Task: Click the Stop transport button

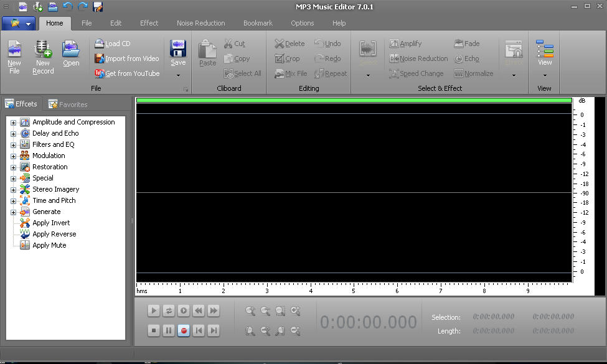Action: tap(154, 331)
